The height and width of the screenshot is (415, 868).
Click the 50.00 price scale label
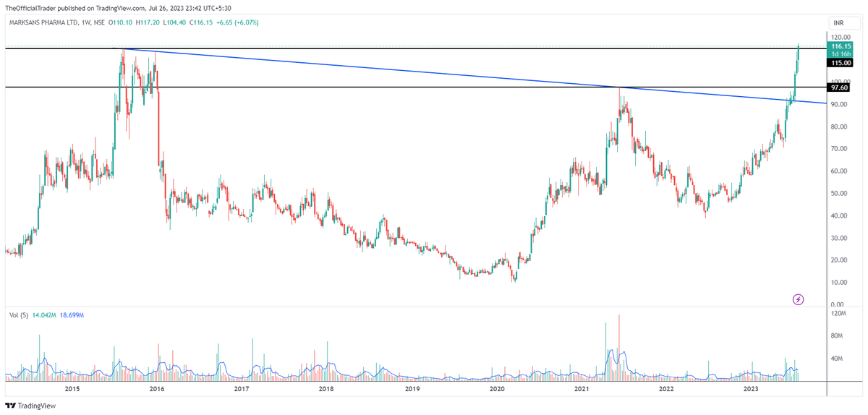coord(840,194)
